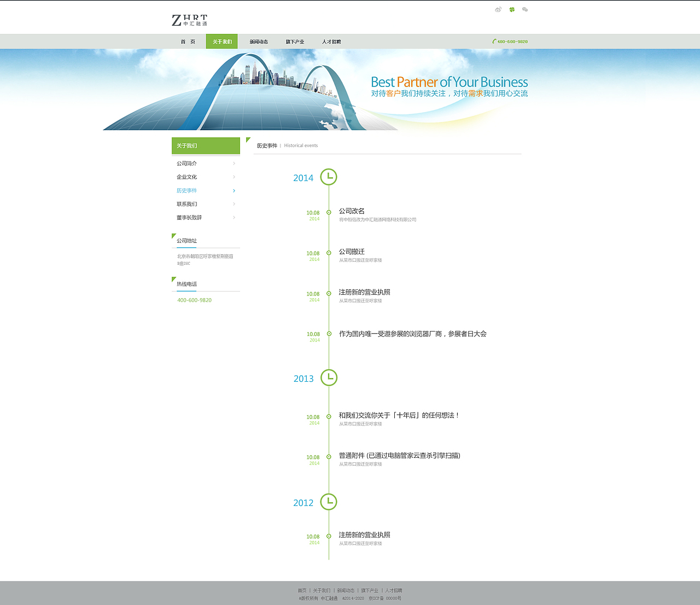Image resolution: width=700 pixels, height=605 pixels.
Task: Click the 2013 year label
Action: [x=304, y=379]
